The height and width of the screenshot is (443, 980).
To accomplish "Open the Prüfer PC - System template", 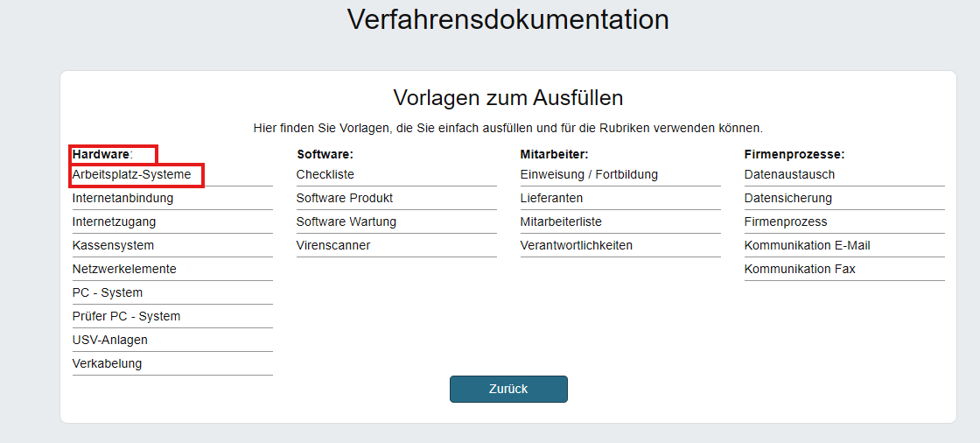I will coord(126,317).
